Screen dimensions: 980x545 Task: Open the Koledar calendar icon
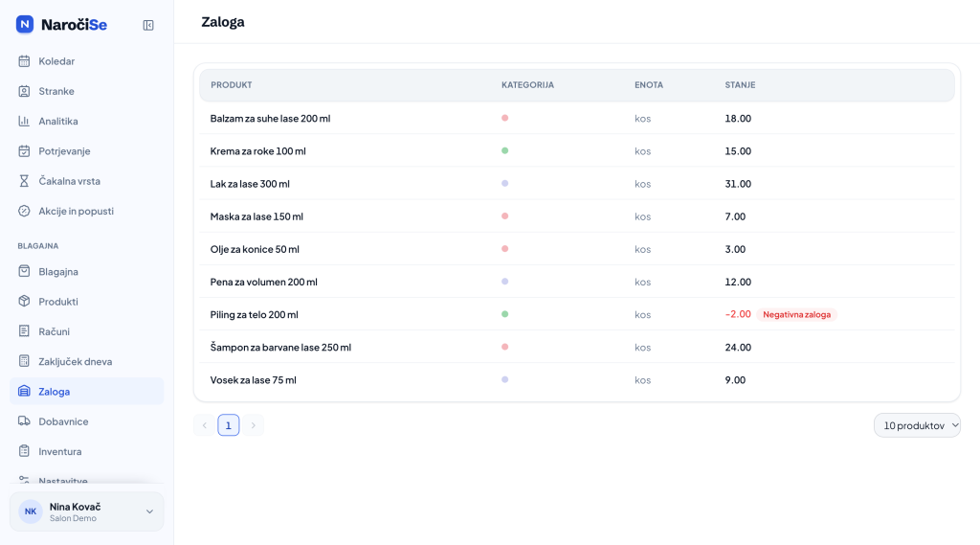(x=24, y=60)
